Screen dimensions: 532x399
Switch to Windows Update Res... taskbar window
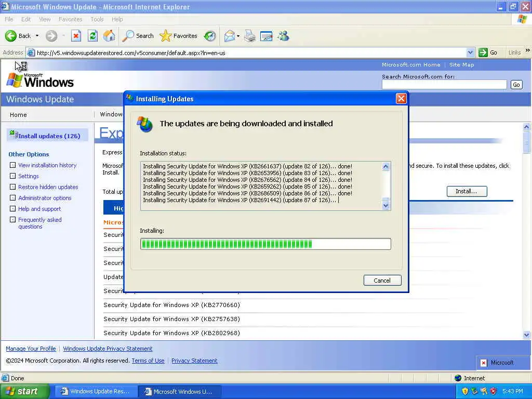coord(96,391)
